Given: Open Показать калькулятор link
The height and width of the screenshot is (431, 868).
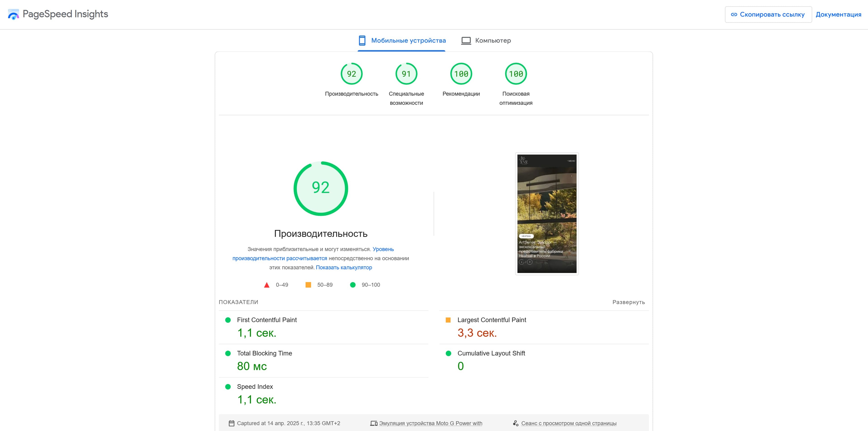Looking at the screenshot, I should 344,267.
